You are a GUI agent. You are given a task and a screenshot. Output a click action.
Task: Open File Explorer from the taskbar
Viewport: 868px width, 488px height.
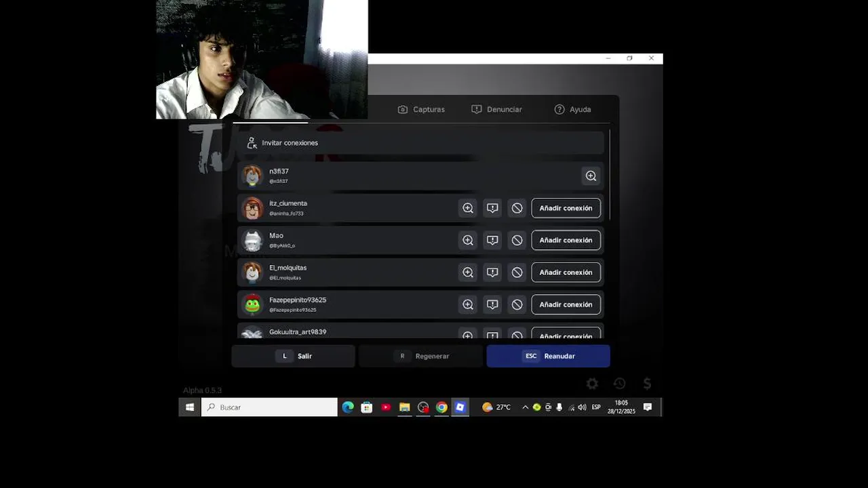tap(405, 407)
